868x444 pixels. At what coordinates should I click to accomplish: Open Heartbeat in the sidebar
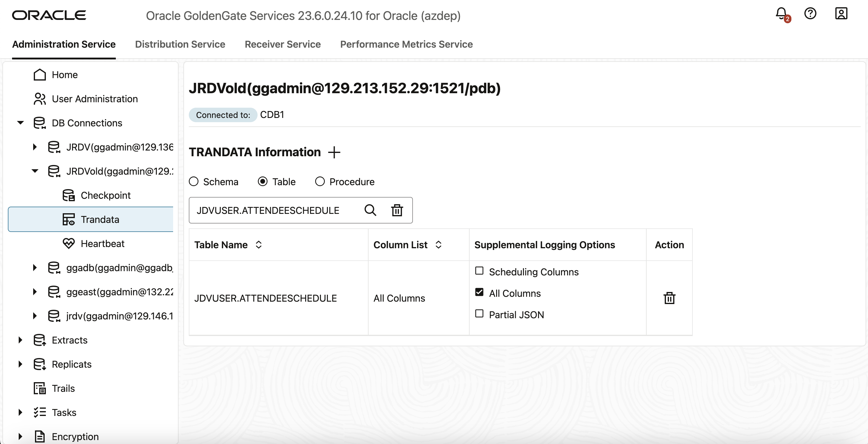coord(103,243)
